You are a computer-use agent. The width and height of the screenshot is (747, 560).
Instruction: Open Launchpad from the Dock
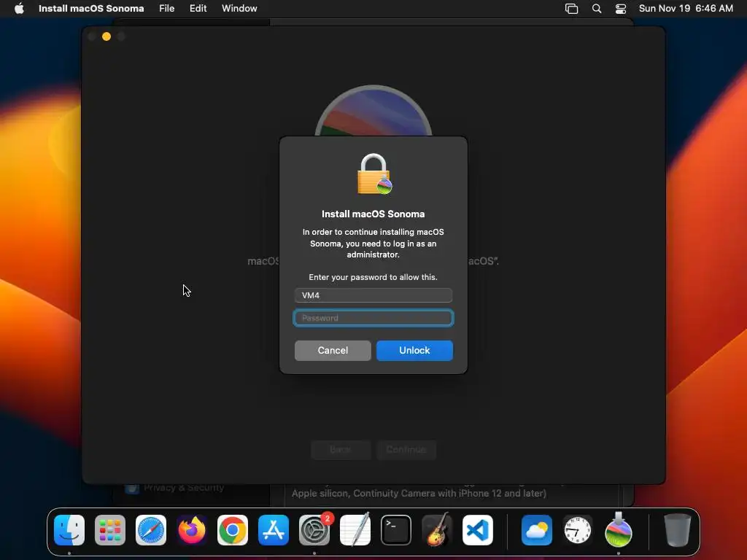110,530
